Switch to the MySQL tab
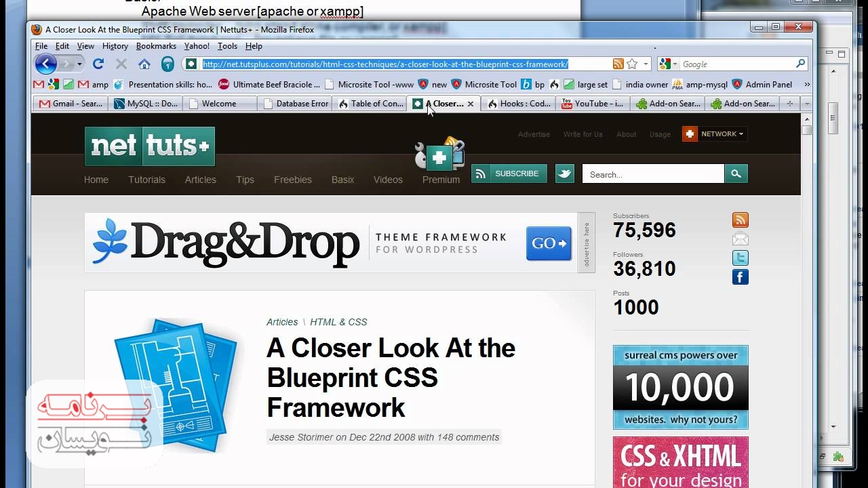The width and height of the screenshot is (868, 488). (145, 104)
